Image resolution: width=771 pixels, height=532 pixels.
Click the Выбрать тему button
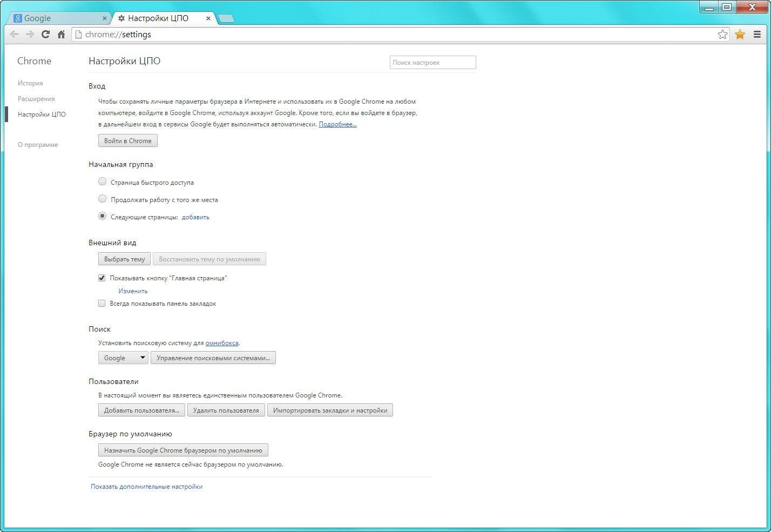(125, 259)
